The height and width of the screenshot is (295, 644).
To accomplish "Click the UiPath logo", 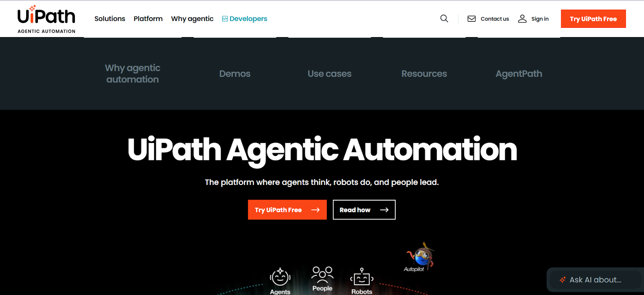I will 46,19.
